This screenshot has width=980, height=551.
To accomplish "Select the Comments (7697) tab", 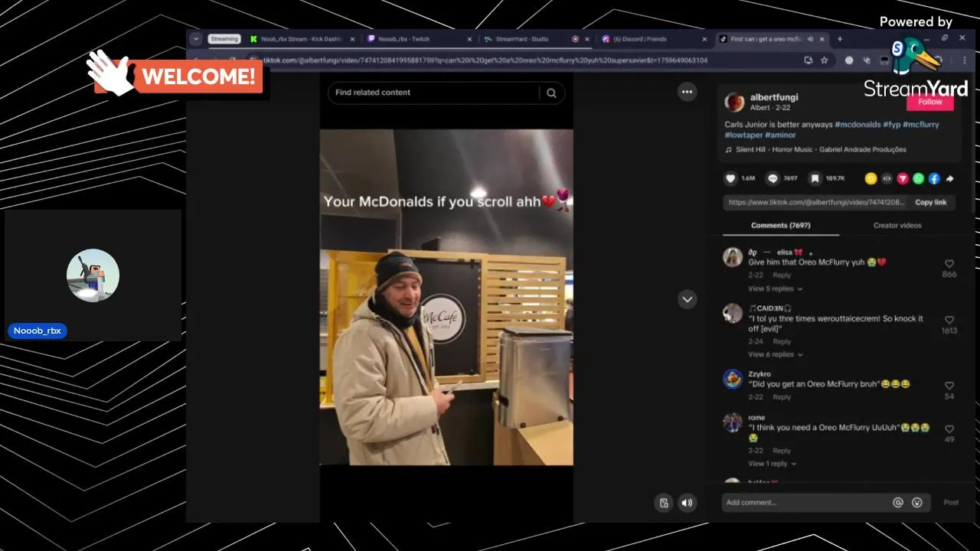I will tap(780, 225).
